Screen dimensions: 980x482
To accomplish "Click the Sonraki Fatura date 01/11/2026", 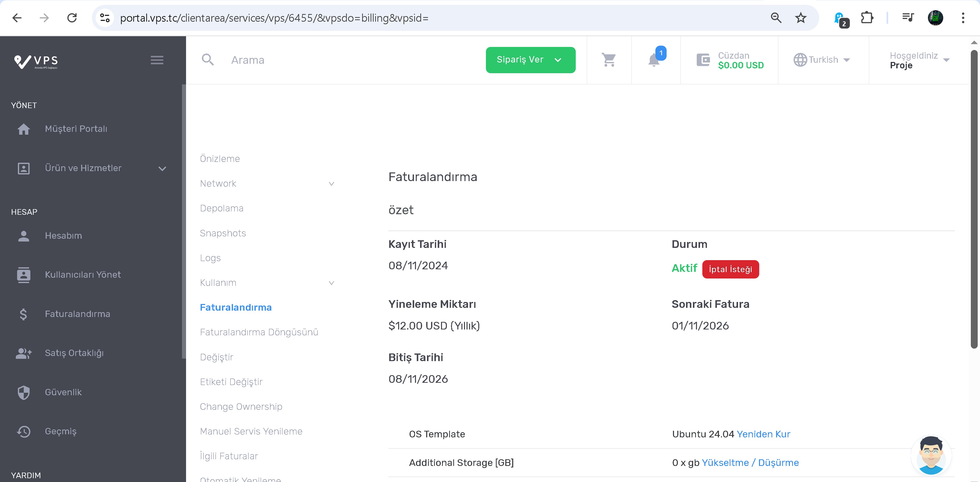I will [700, 326].
